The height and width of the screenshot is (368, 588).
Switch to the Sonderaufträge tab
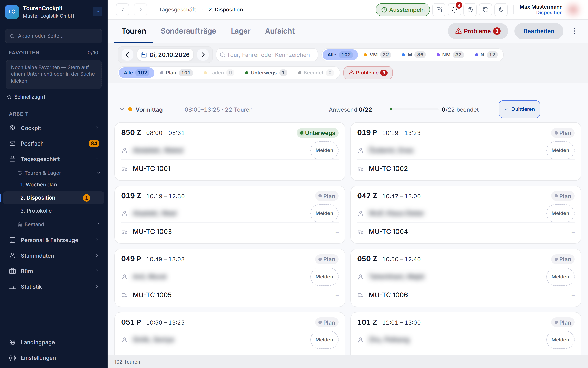pos(188,31)
